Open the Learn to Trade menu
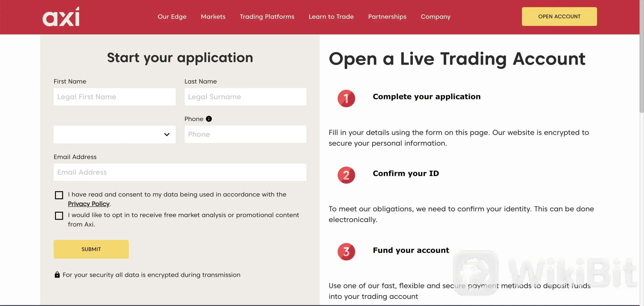This screenshot has height=306, width=644. 331,17
